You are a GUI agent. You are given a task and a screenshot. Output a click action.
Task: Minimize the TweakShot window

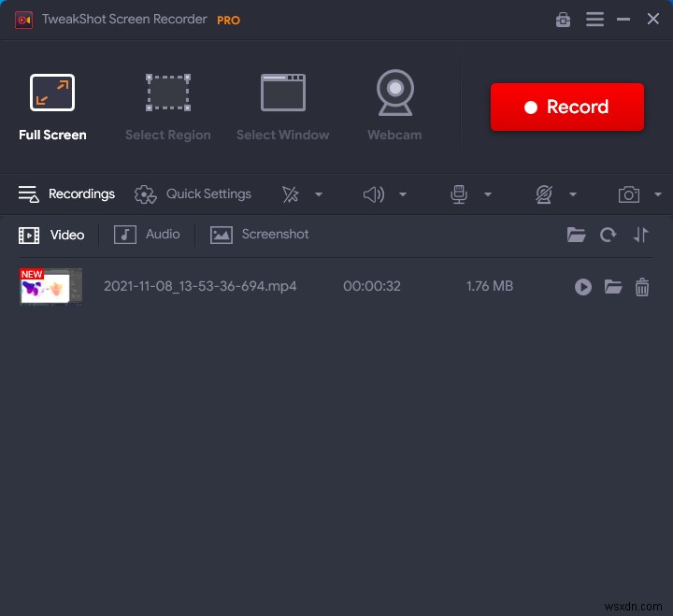[623, 20]
